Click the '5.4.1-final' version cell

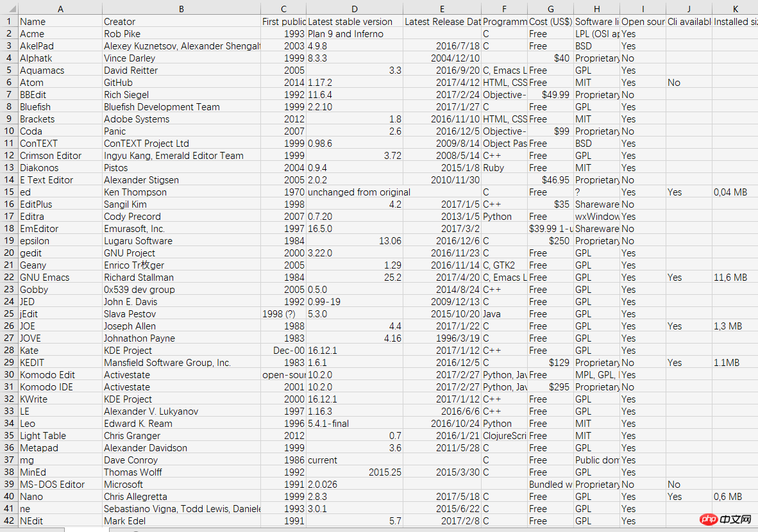click(355, 423)
